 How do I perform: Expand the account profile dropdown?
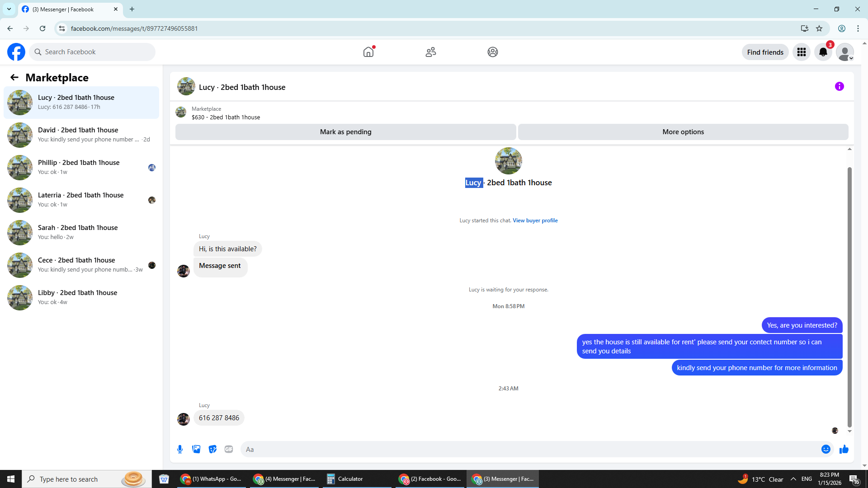point(844,52)
